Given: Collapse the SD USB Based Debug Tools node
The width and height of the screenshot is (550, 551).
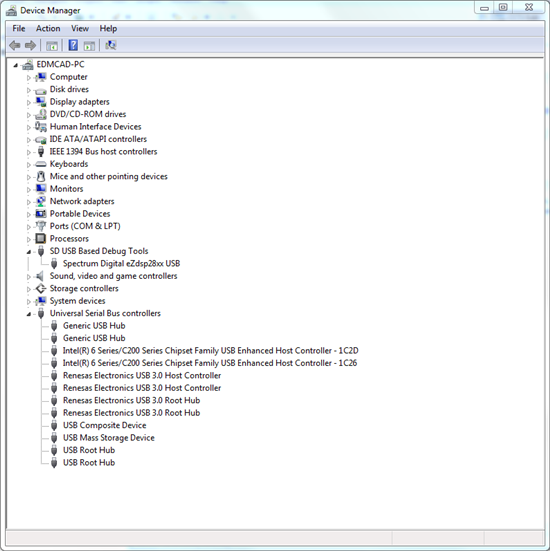Looking at the screenshot, I should click(29, 252).
